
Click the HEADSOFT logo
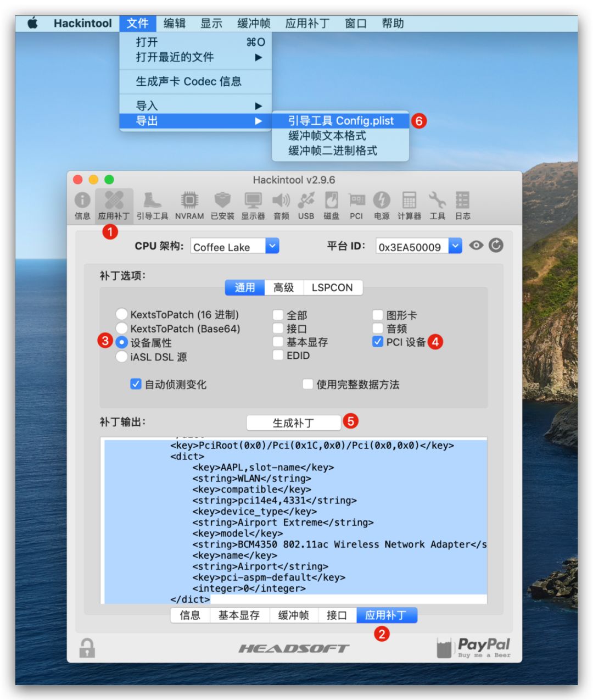click(294, 649)
